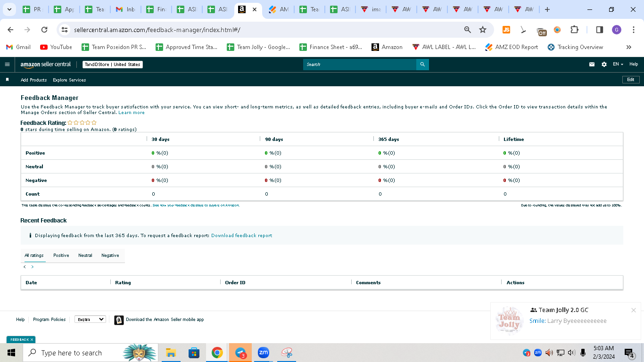This screenshot has width=644, height=362.
Task: Click the Download feedback report link
Action: 241,235
